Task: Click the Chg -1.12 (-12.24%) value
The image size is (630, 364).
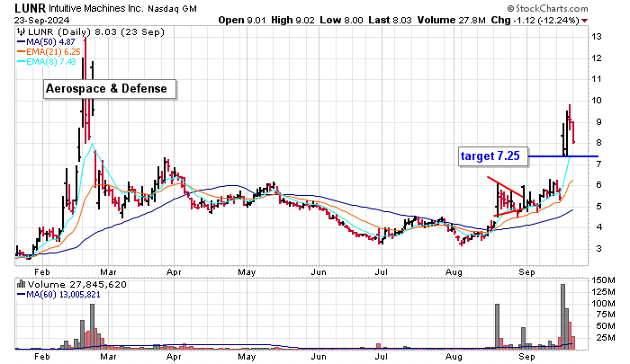Action: [x=535, y=20]
